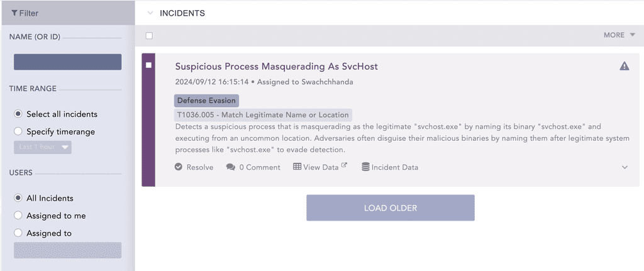
Task: Expand incident details with the chevron
Action: point(625,167)
